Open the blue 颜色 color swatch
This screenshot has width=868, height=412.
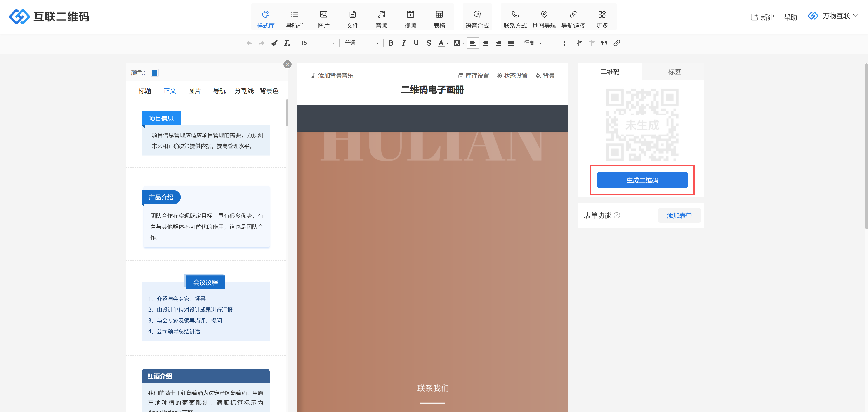click(x=155, y=73)
